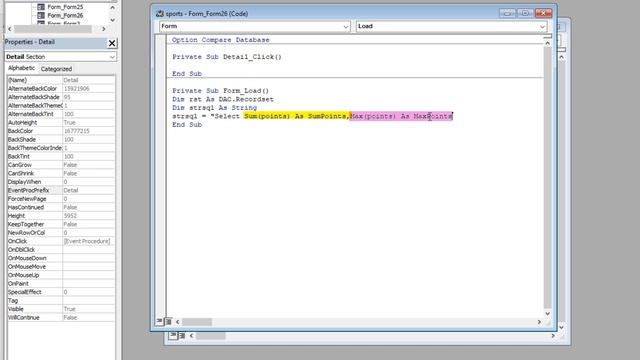The width and height of the screenshot is (640, 360).
Task: Minimize the Form_Form26 code window
Action: pyautogui.click(x=507, y=13)
